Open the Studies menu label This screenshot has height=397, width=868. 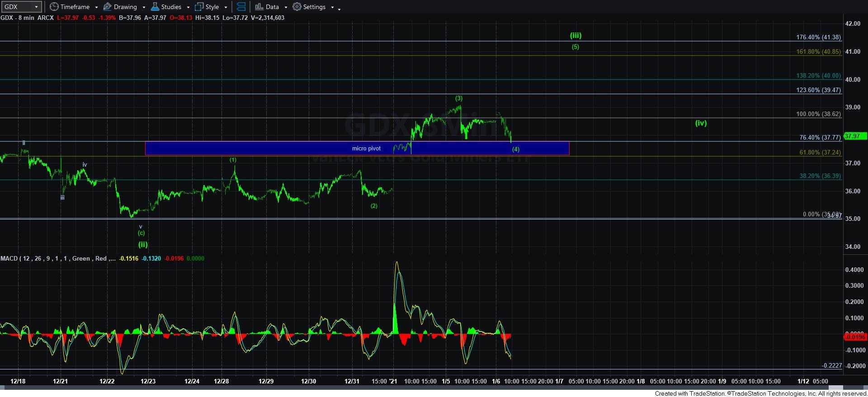tap(171, 7)
